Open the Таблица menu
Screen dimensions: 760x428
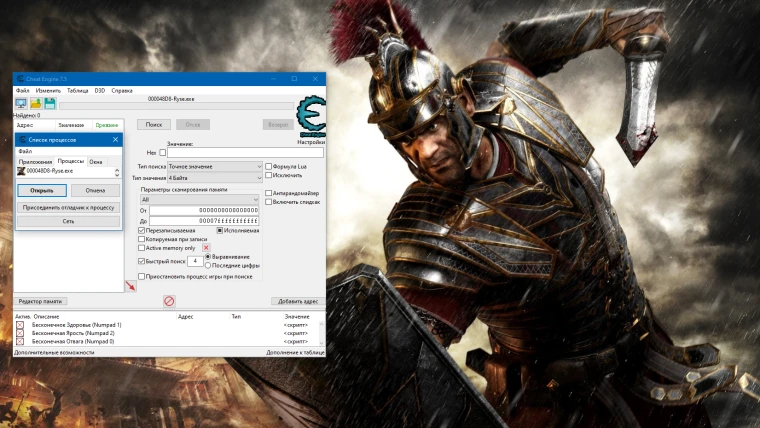78,91
